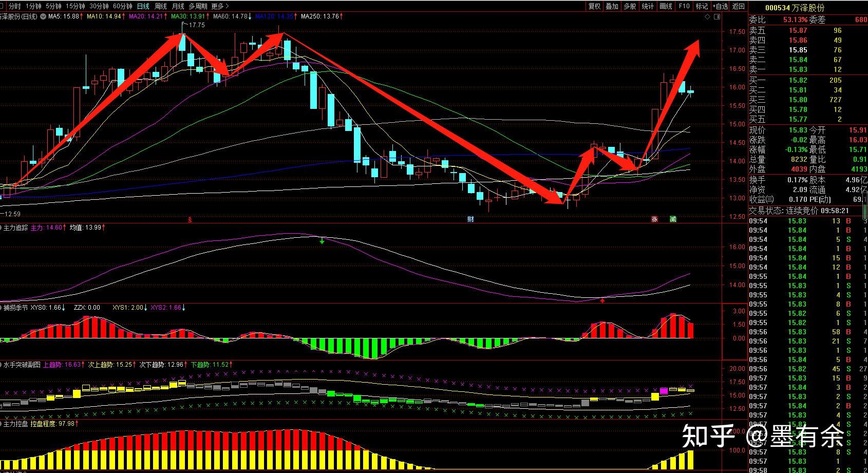Viewport: 868px width, 473px height.
Task: Open the 统计 statistics button
Action: tap(648, 6)
